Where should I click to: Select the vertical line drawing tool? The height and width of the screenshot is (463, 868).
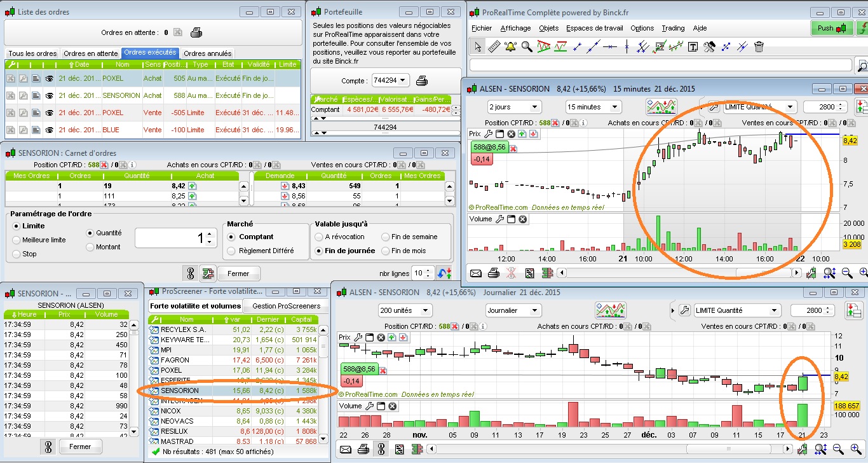tap(627, 46)
